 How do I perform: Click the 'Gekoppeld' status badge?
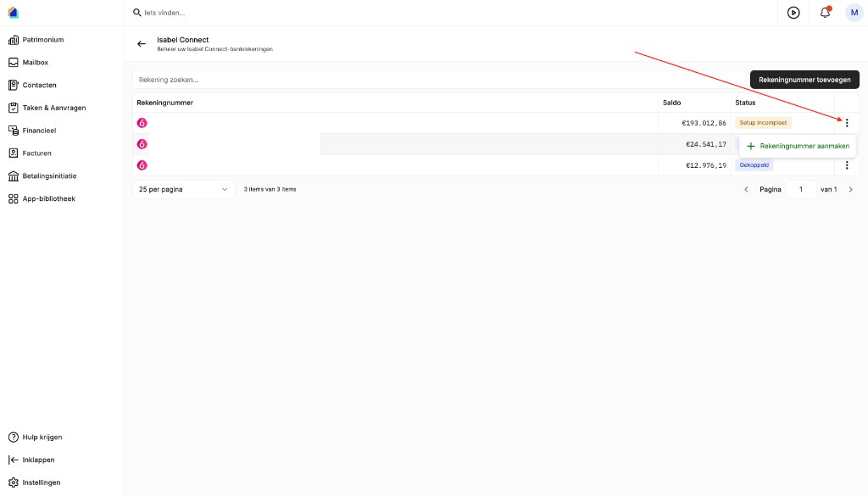[754, 165]
